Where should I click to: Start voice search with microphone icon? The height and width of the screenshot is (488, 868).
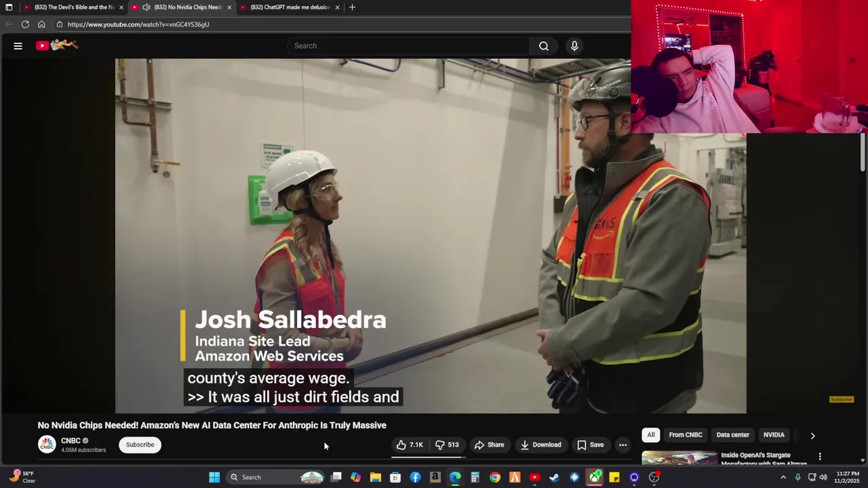tap(574, 46)
